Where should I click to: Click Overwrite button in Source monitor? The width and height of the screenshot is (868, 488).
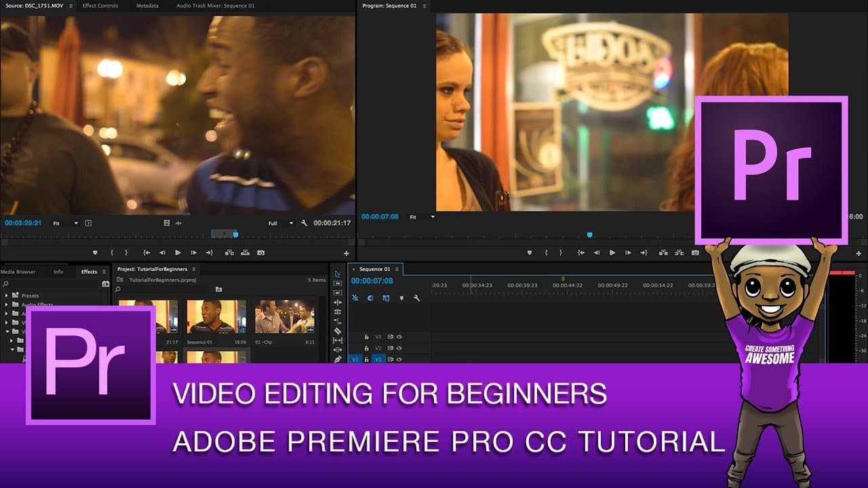click(245, 253)
